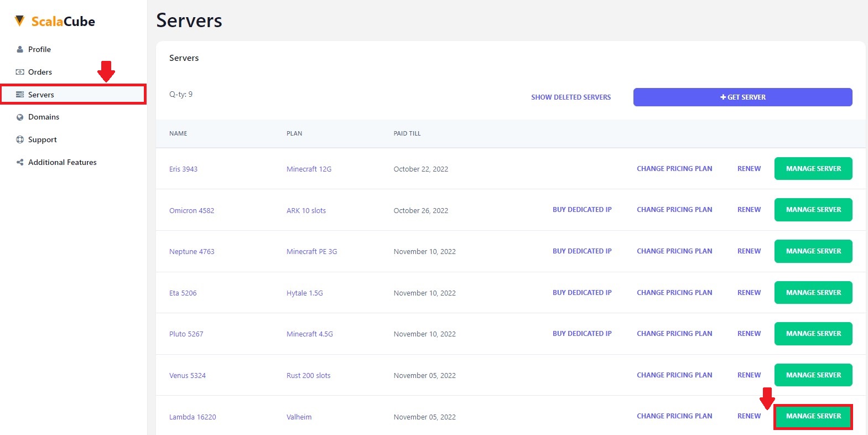Screen dimensions: 868x435
Task: Click Hytale 1.5G plan link
Action: (x=304, y=293)
